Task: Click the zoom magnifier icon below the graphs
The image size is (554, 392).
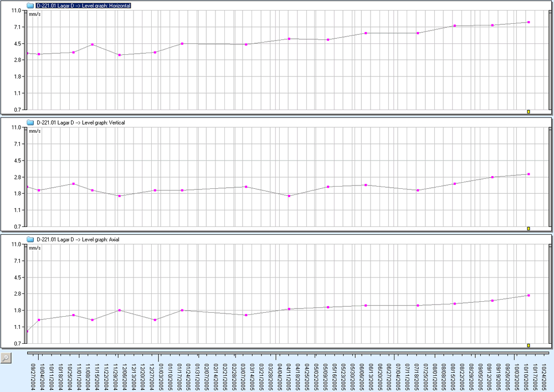Action: click(5, 358)
